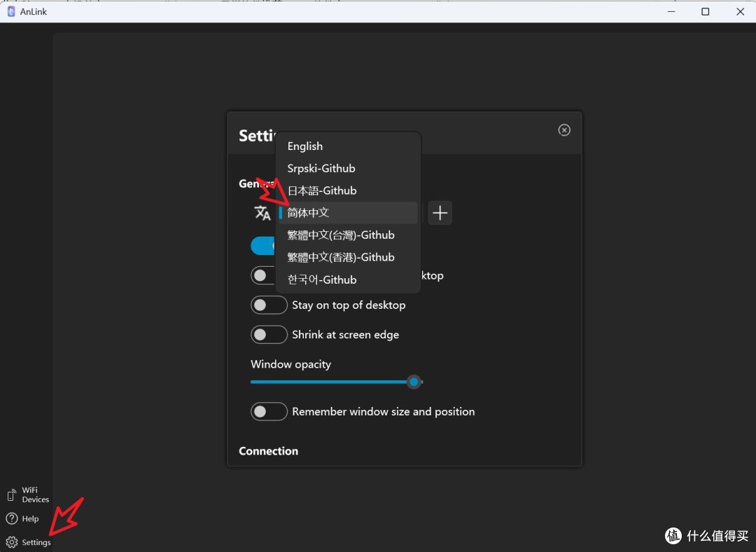This screenshot has width=756, height=552.
Task: Open WiFi Devices in the sidebar
Action: 28,495
